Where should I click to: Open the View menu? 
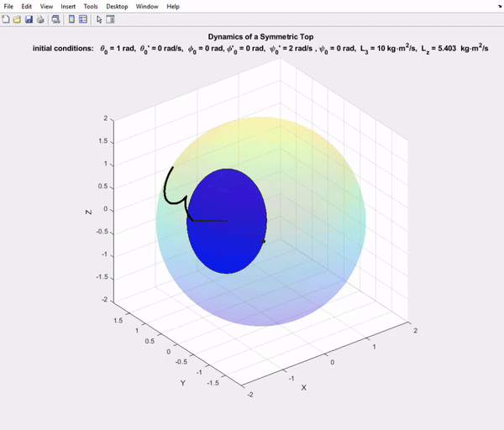click(x=46, y=7)
